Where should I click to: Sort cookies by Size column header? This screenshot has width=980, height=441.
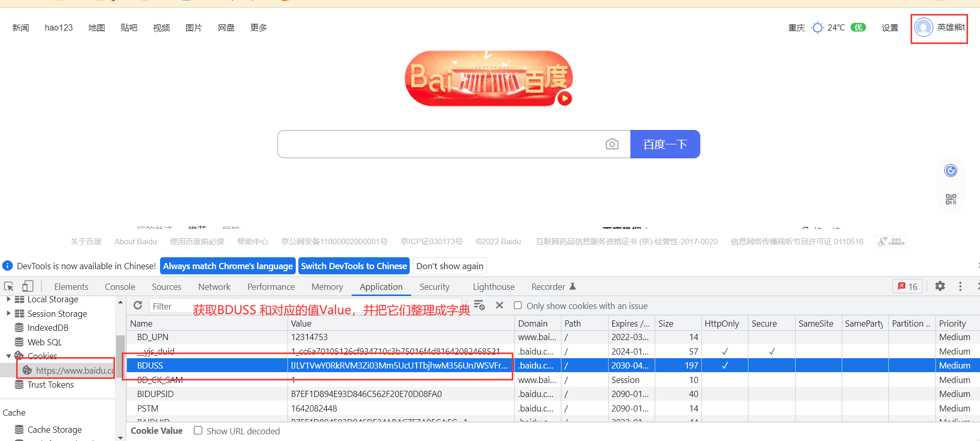click(x=678, y=324)
